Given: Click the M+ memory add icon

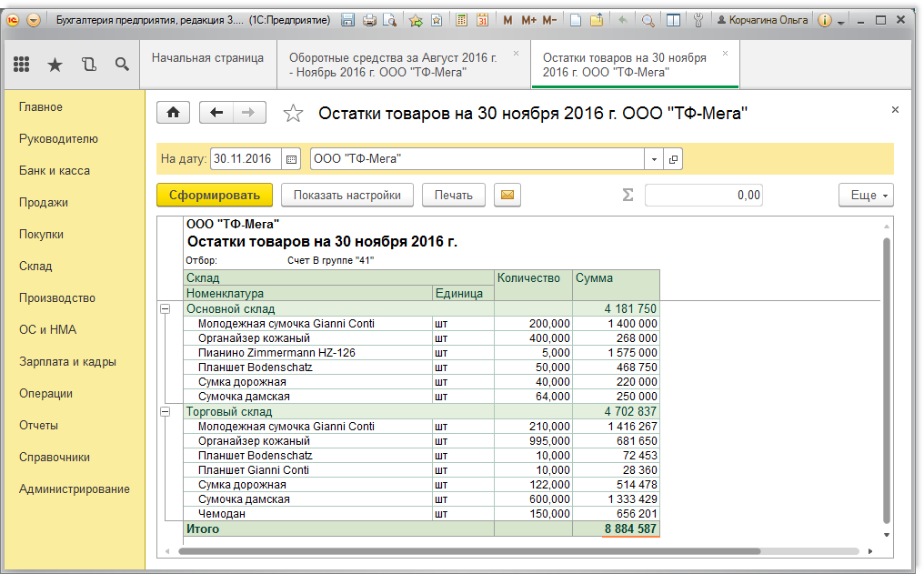Looking at the screenshot, I should tap(528, 20).
